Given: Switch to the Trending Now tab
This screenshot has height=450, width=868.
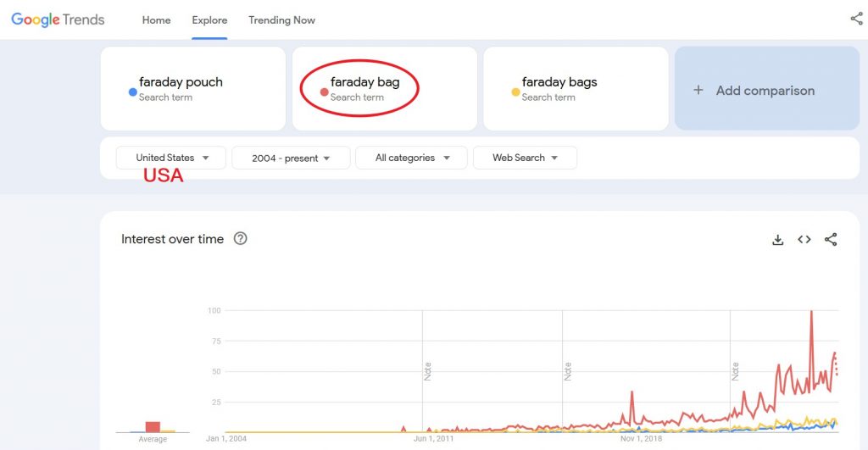Looking at the screenshot, I should 281,20.
